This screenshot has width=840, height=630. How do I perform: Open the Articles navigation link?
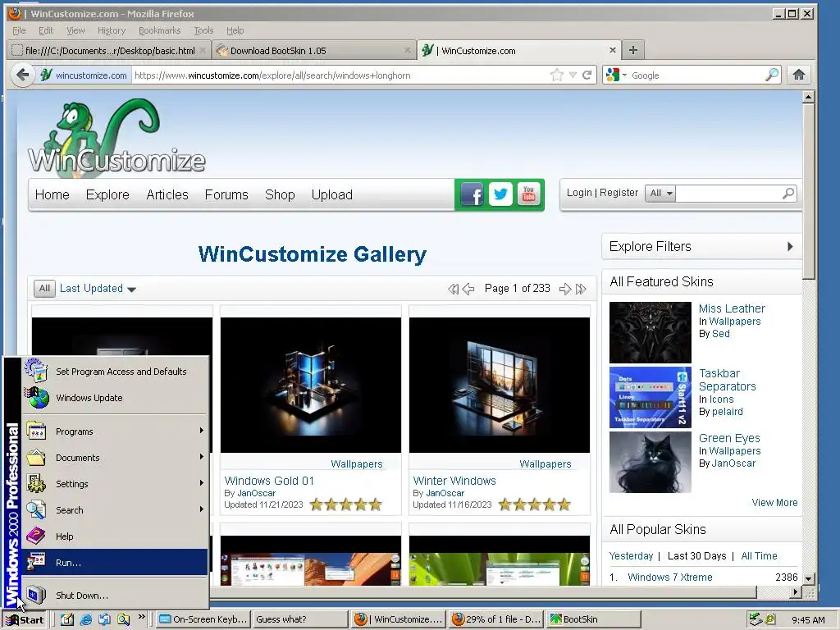(167, 194)
